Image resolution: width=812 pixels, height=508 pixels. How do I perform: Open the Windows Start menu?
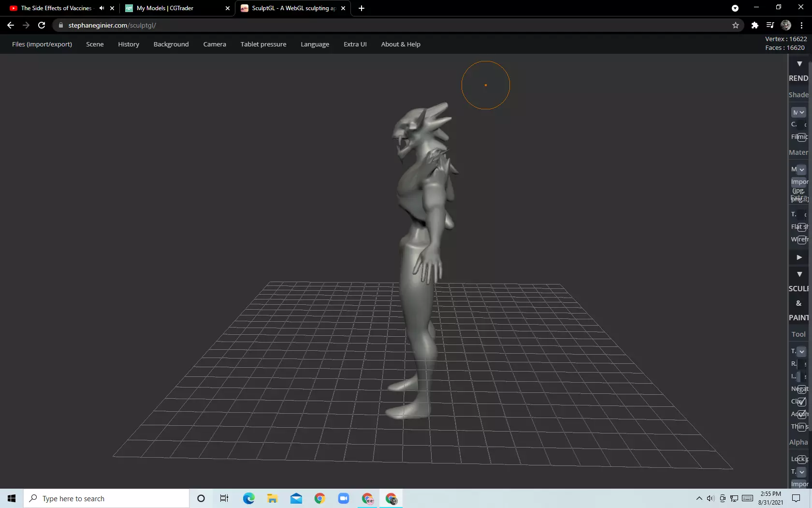12,498
